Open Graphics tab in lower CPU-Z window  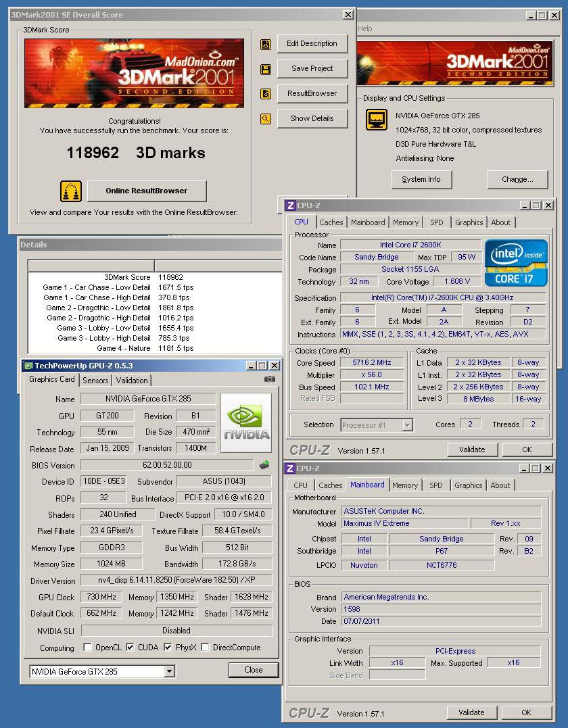(468, 485)
